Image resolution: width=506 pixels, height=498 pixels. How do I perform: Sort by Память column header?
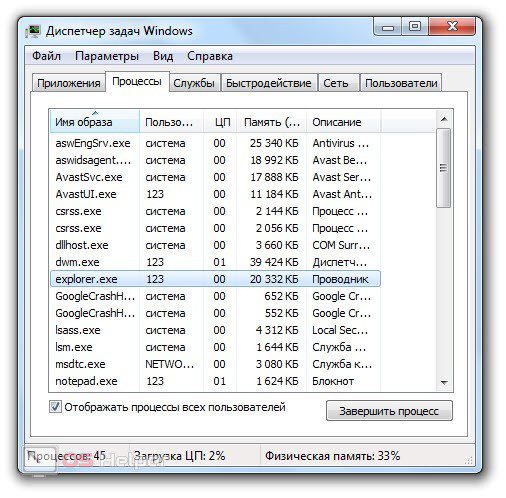[x=272, y=122]
